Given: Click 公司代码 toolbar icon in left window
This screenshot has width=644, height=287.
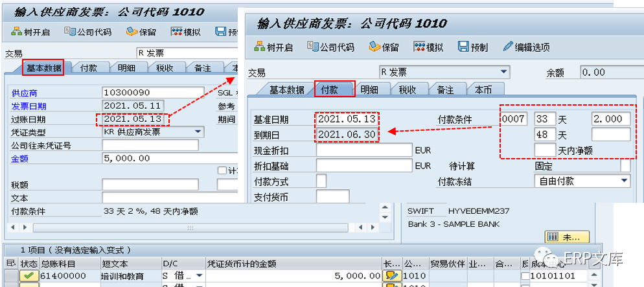Looking at the screenshot, I should coord(70,31).
